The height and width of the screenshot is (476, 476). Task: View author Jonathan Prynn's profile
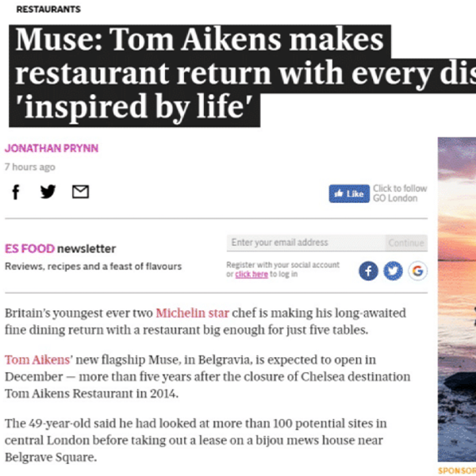(x=52, y=148)
